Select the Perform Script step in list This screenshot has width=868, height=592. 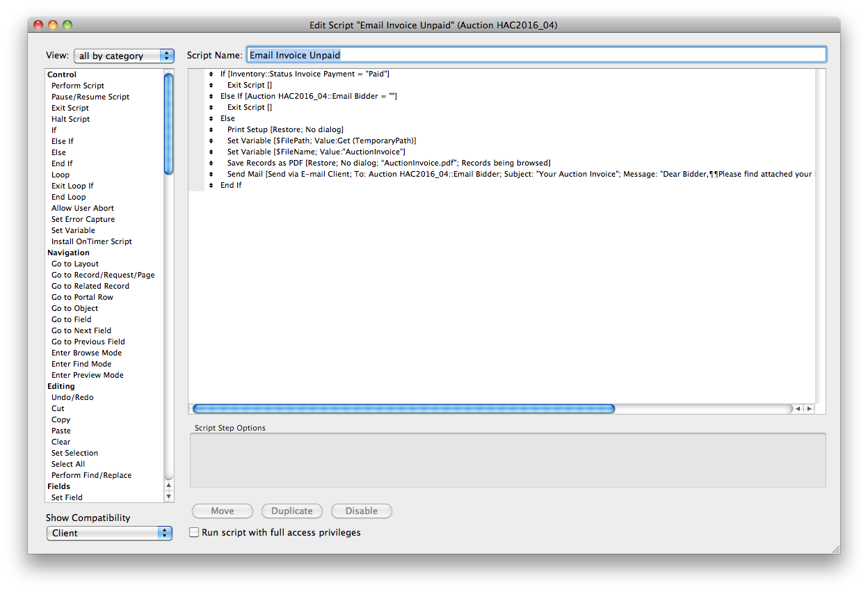(78, 86)
